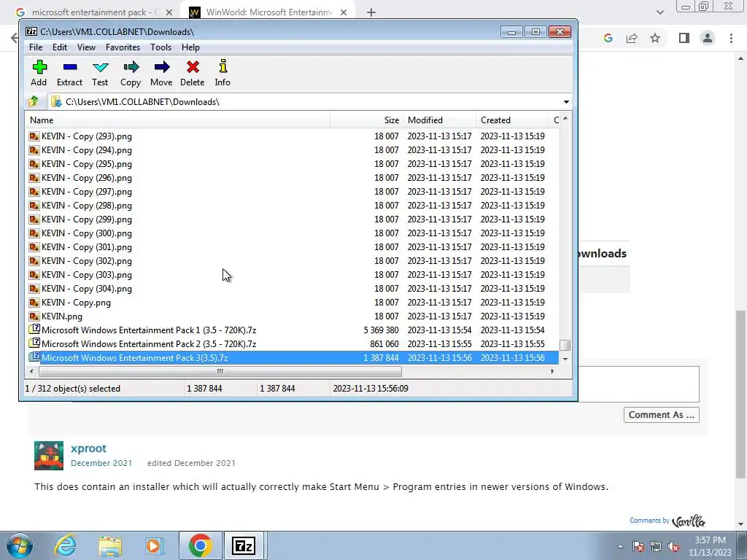This screenshot has height=560, width=747.
Task: Select KEVIN - Copy (300).png file
Action: (87, 233)
